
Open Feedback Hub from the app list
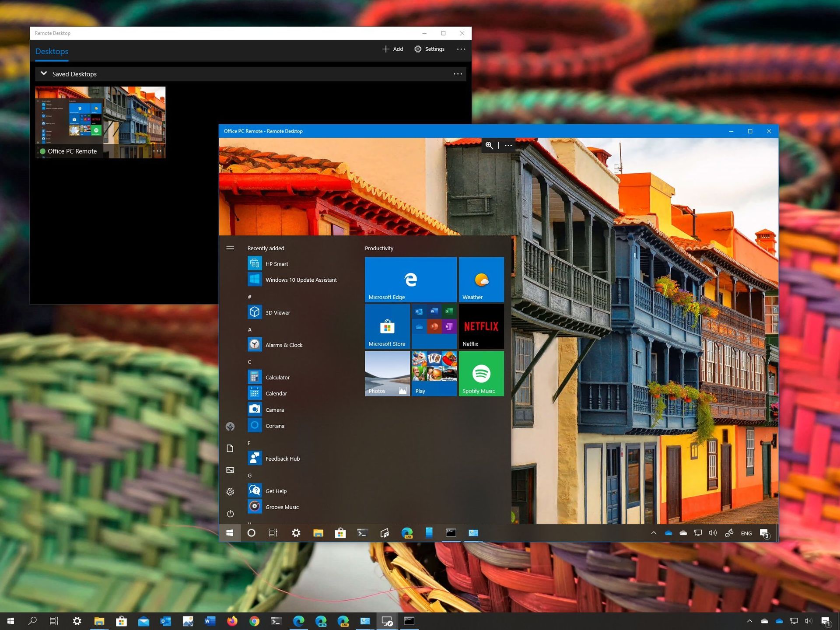pos(282,458)
